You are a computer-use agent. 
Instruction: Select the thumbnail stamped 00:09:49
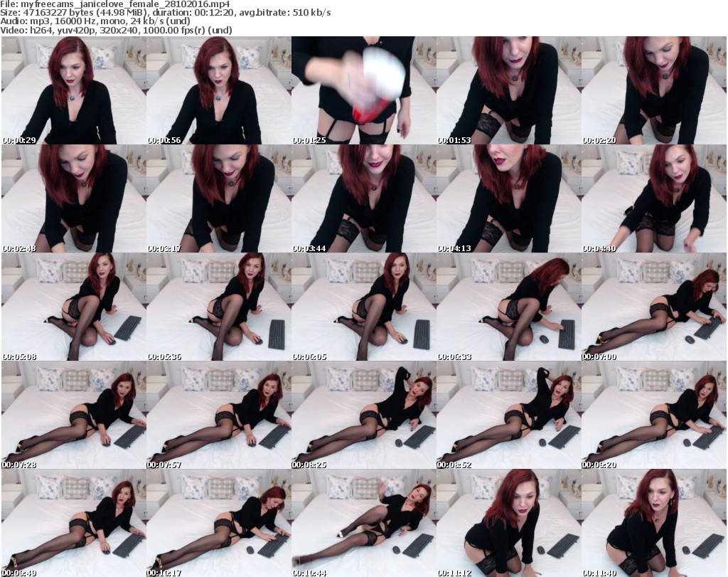(x=74, y=523)
